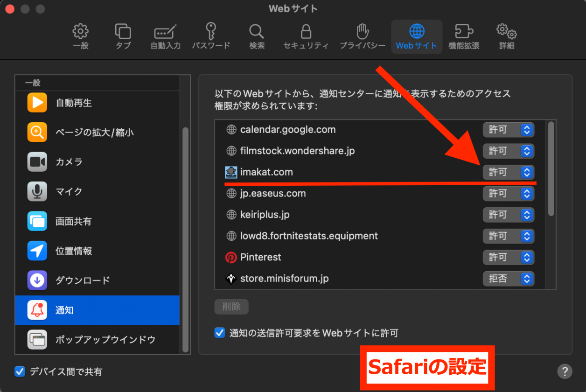This screenshot has height=392, width=586.
Task: Switch to the セキュリティ tab
Action: click(x=306, y=37)
